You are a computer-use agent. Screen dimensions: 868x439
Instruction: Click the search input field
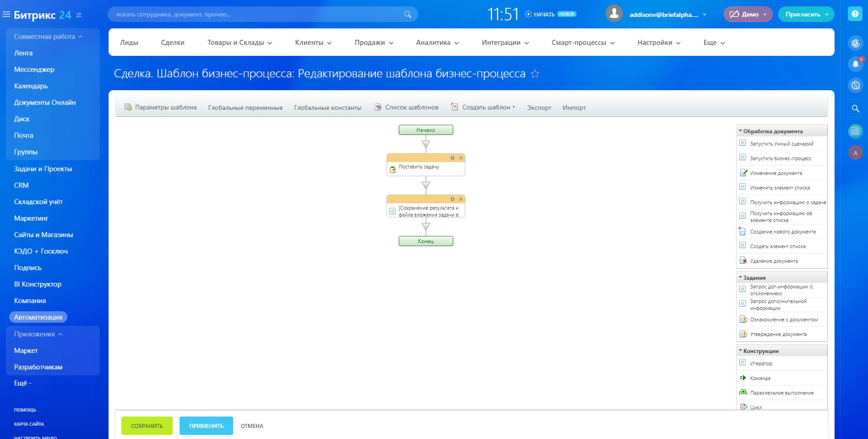click(x=257, y=14)
